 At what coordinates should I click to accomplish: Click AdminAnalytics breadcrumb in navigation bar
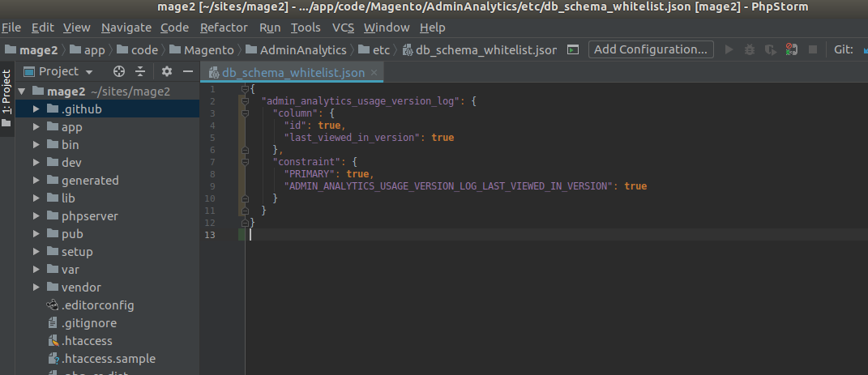(296, 49)
